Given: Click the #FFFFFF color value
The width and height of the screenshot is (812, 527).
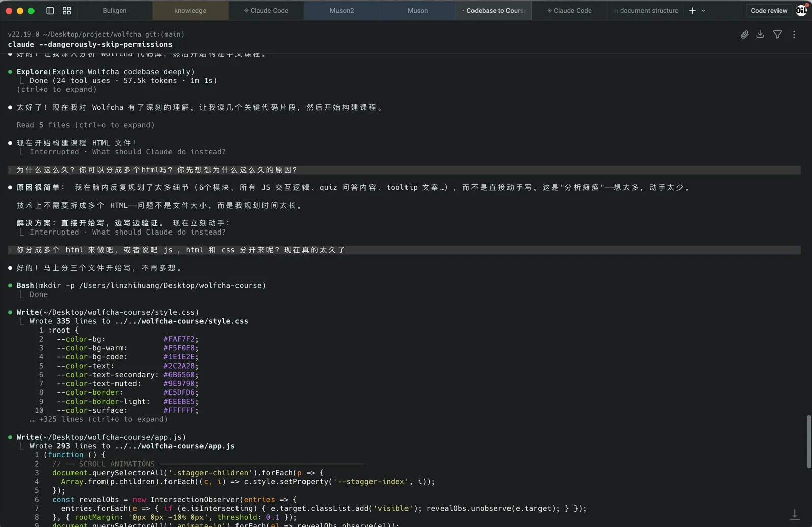Looking at the screenshot, I should point(179,410).
